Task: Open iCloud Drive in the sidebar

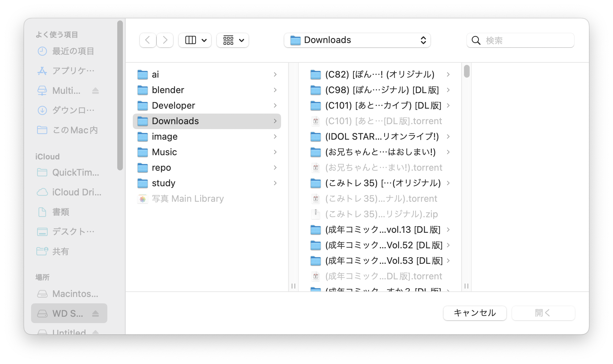Action: click(69, 192)
